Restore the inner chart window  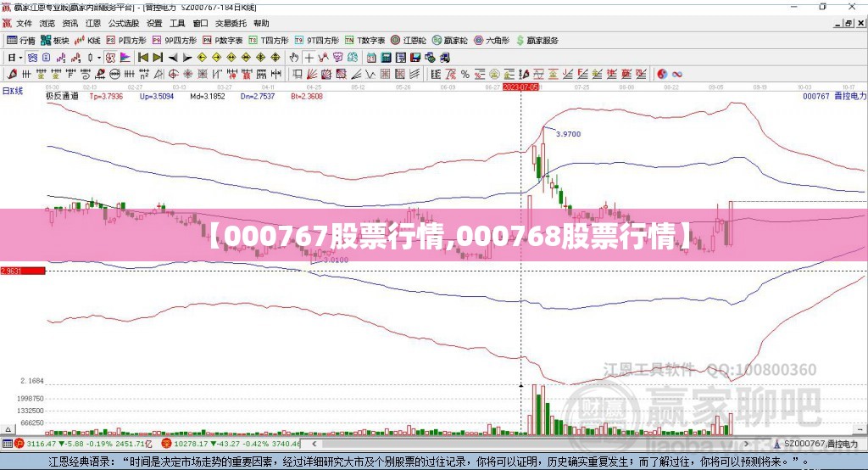coord(849,23)
